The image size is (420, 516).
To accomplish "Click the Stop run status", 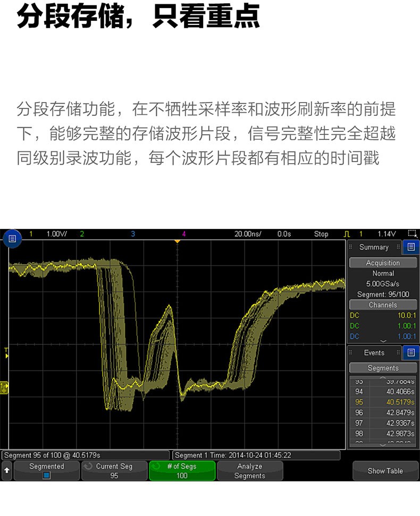I will 321,234.
